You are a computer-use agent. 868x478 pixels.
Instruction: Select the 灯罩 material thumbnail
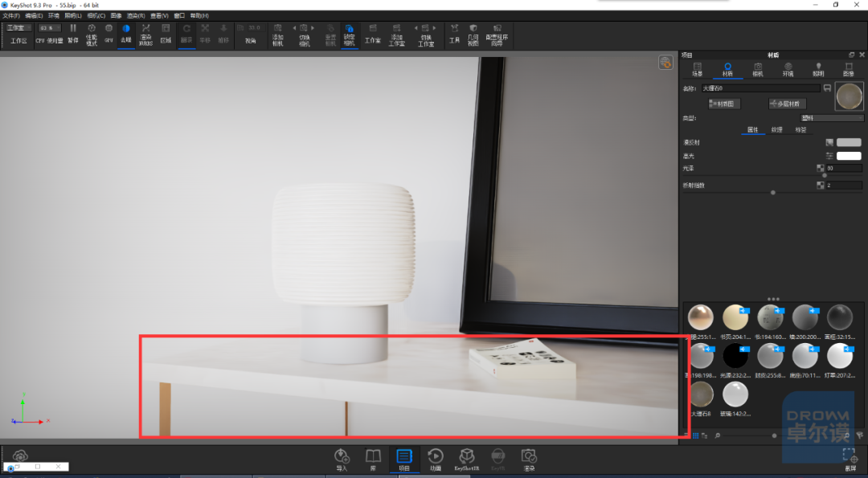click(840, 356)
